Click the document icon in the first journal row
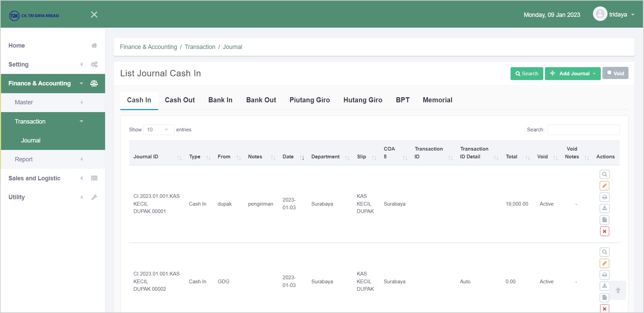This screenshot has width=644, height=313. (x=604, y=220)
